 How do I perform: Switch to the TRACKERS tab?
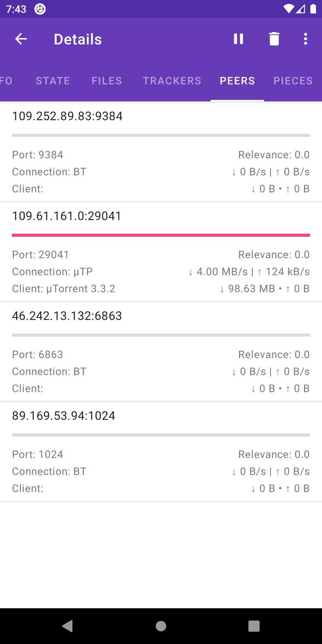(172, 81)
